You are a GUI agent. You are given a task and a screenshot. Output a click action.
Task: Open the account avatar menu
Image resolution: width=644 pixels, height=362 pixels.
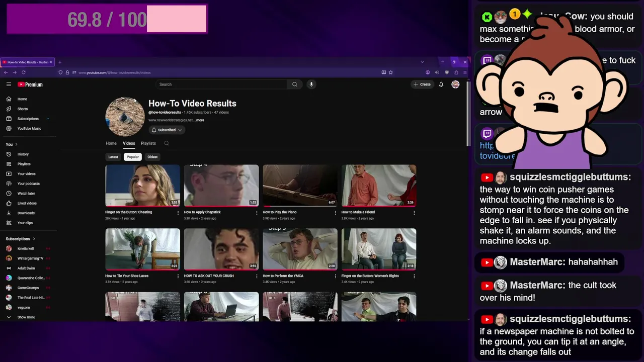click(455, 84)
